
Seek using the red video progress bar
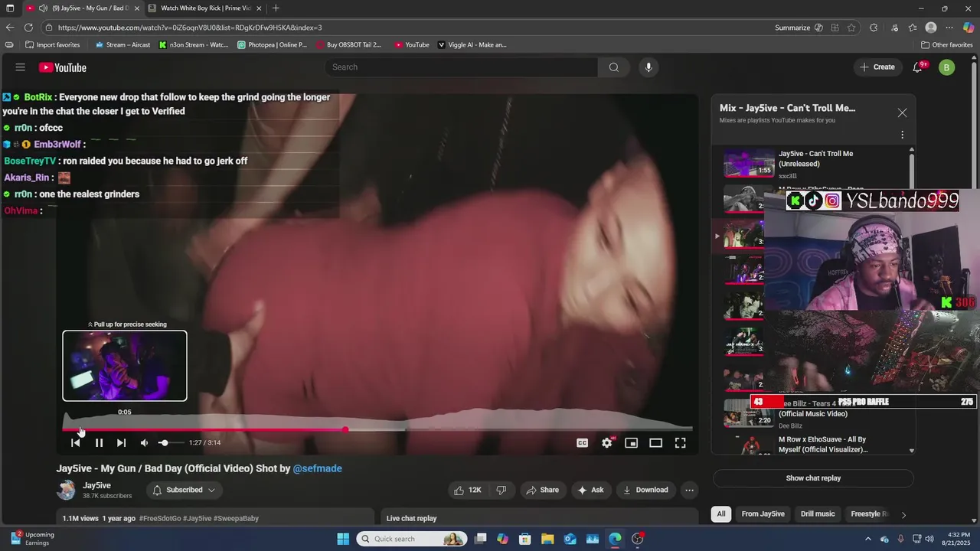[377, 429]
